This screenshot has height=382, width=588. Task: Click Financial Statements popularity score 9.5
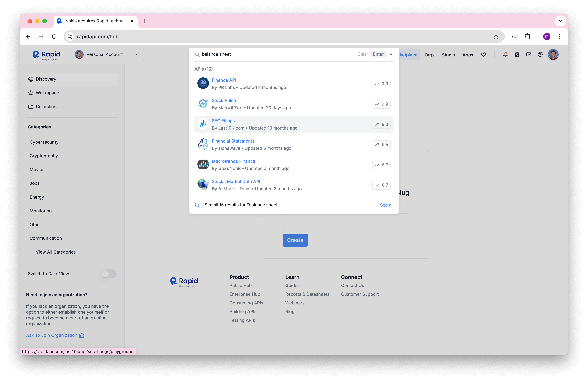point(381,145)
